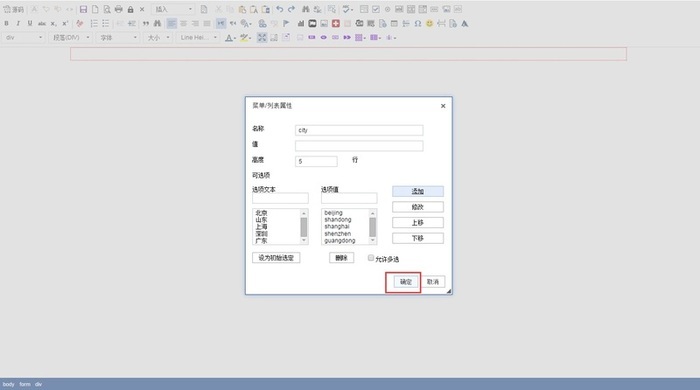
Task: Click the Print icon
Action: 118,9
